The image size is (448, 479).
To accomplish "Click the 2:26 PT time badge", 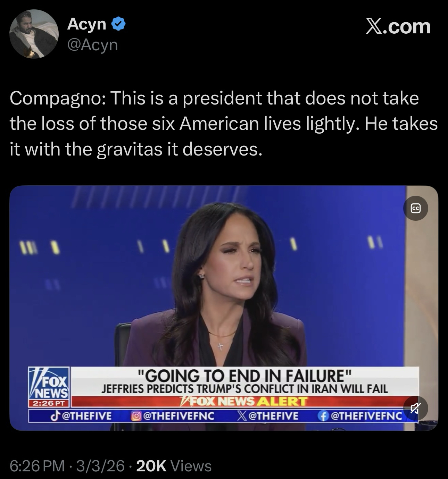I will tap(49, 404).
